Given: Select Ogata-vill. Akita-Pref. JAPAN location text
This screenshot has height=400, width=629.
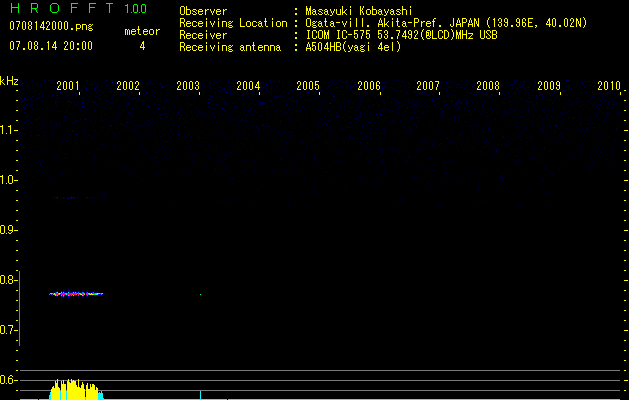Looking at the screenshot, I should click(446, 23).
